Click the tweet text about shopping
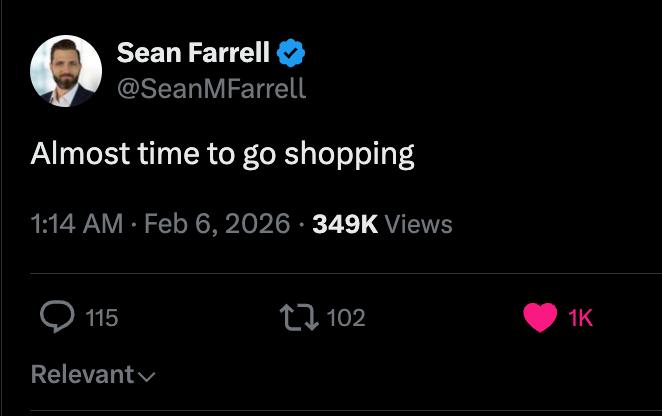 tap(222, 154)
